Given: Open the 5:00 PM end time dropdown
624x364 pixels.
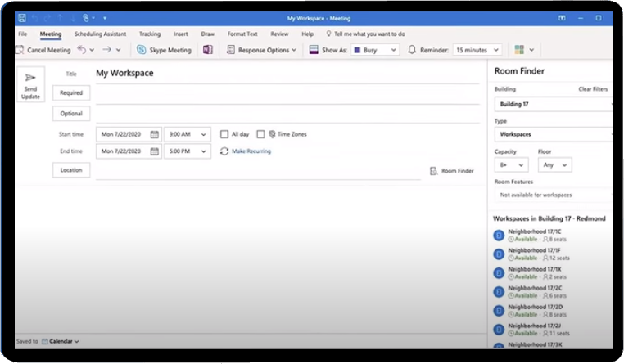Looking at the screenshot, I should pyautogui.click(x=188, y=151).
